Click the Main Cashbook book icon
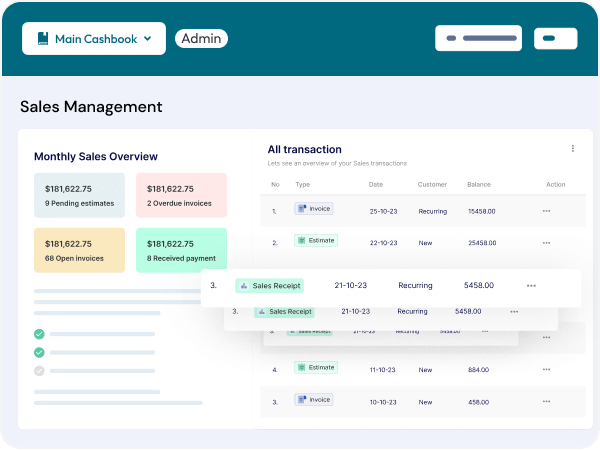 [43, 39]
